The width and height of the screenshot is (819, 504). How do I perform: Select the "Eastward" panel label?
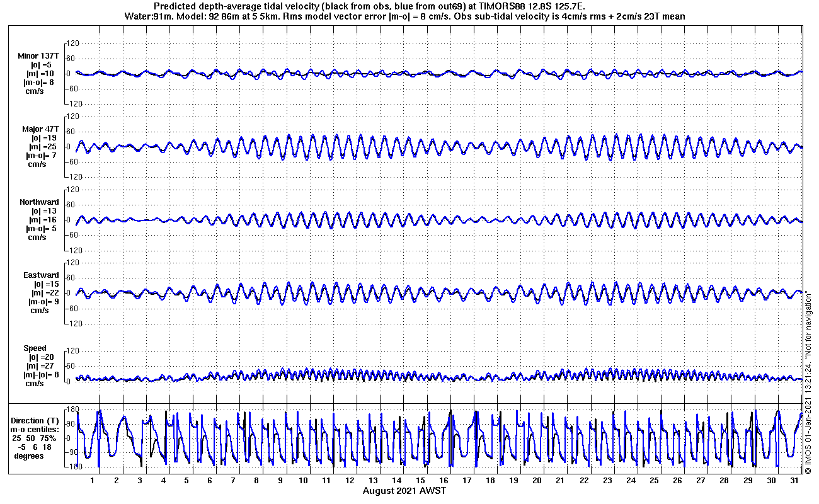point(42,275)
